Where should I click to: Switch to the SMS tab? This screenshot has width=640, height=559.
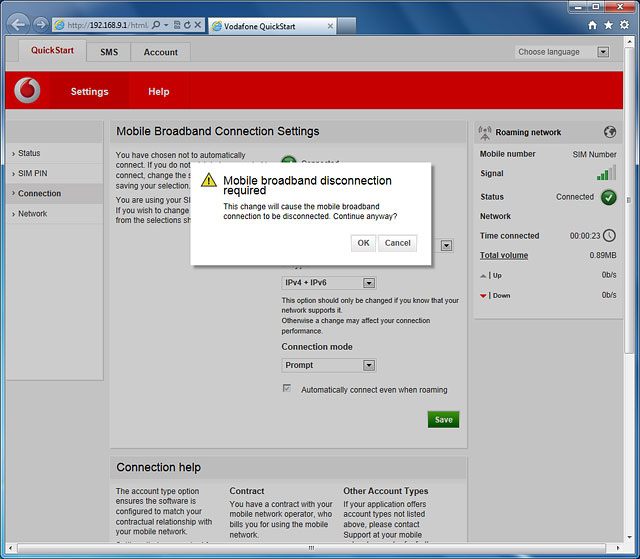click(x=108, y=52)
